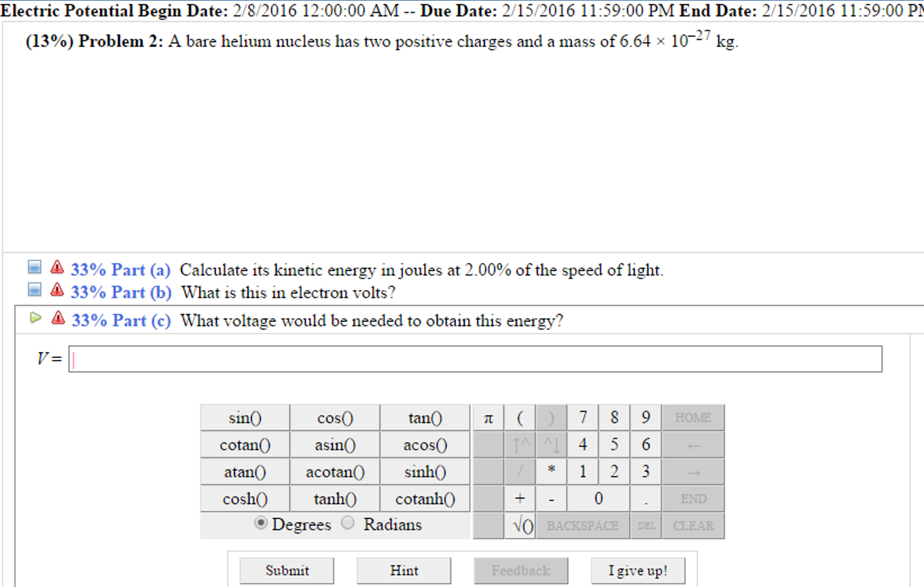This screenshot has height=587, width=924.
Task: Insert the tan() function
Action: point(425,418)
